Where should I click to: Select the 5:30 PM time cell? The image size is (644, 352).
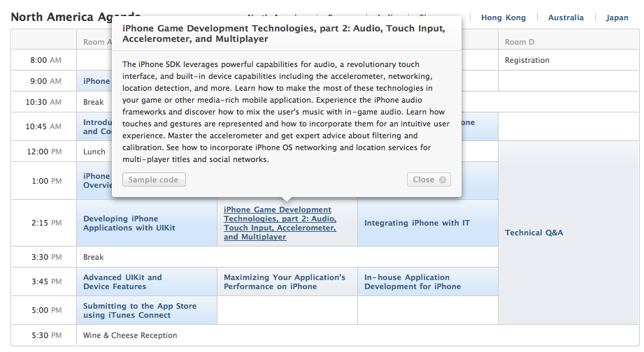coord(44,335)
